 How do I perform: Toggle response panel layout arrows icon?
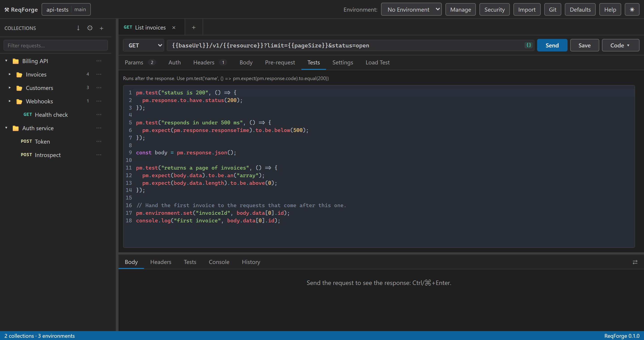pyautogui.click(x=635, y=262)
